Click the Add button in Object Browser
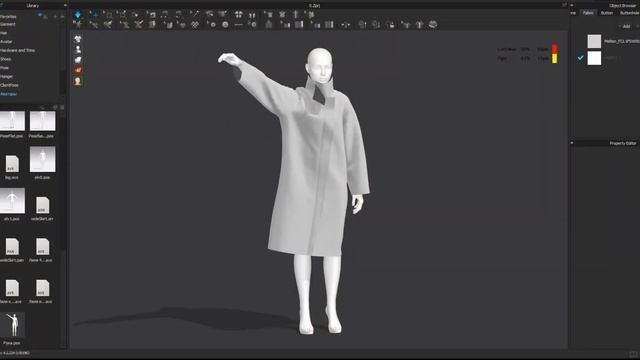This screenshot has width=640, height=360. click(x=627, y=27)
